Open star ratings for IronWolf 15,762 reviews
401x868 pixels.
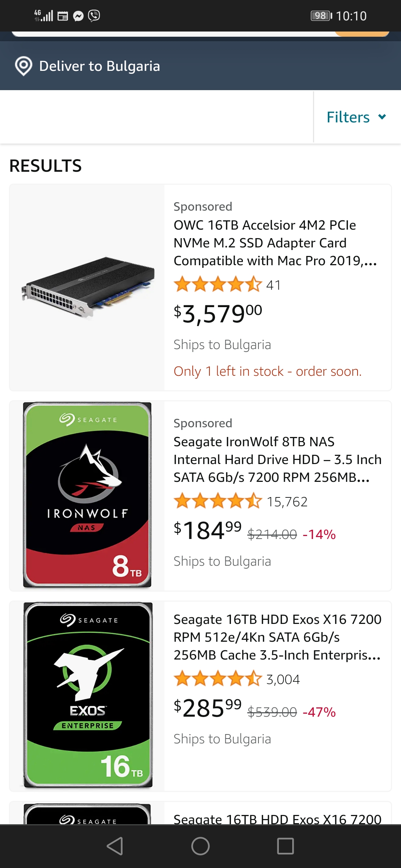pyautogui.click(x=218, y=501)
